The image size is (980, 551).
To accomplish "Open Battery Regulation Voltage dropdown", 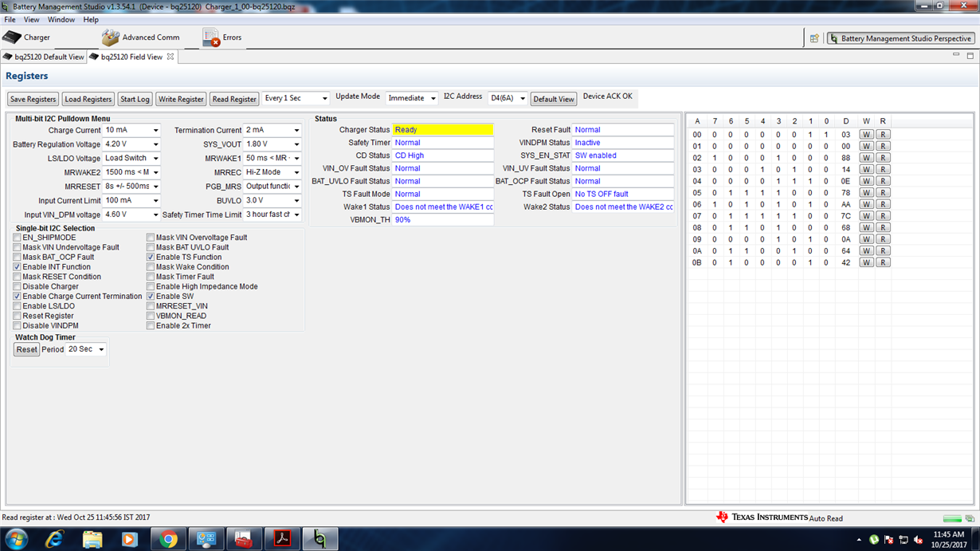I will pos(131,144).
